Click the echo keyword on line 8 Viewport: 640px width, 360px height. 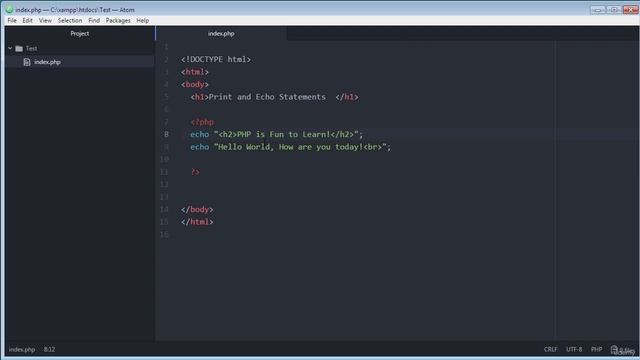tap(200, 134)
